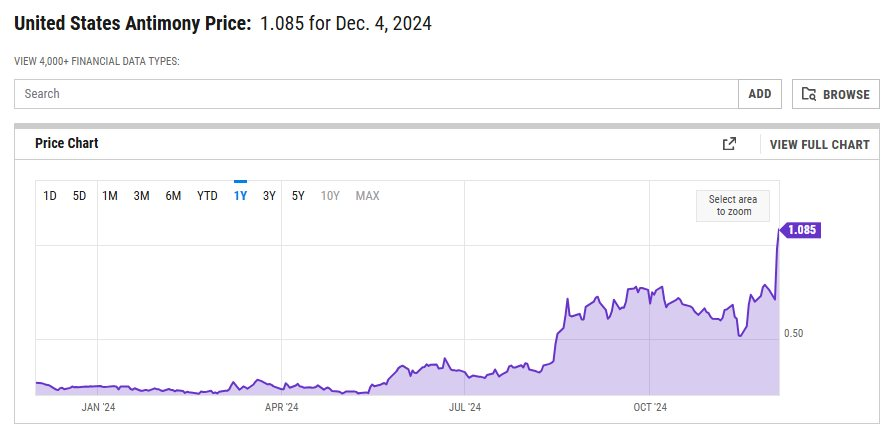Image resolution: width=883 pixels, height=429 pixels.
Task: Click the folder icon on Browse button
Action: pos(809,94)
